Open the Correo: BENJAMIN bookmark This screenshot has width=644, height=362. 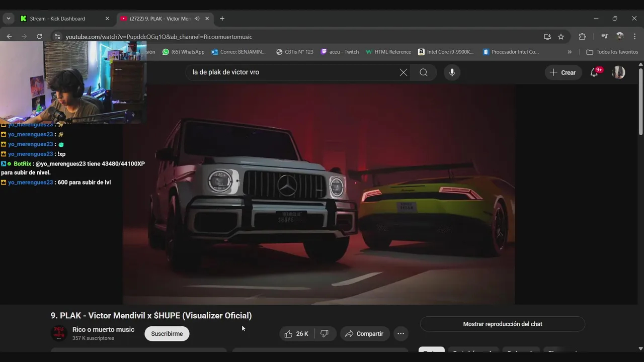pyautogui.click(x=238, y=52)
